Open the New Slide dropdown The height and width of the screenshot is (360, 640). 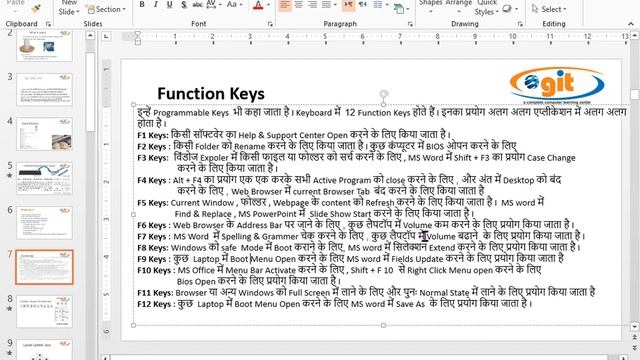click(x=69, y=8)
